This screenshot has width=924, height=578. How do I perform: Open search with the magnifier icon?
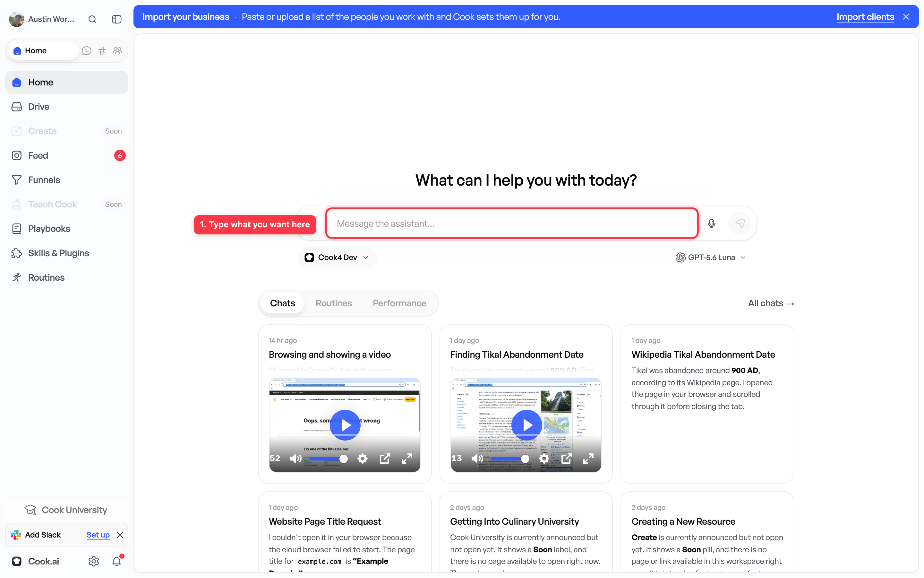[92, 19]
